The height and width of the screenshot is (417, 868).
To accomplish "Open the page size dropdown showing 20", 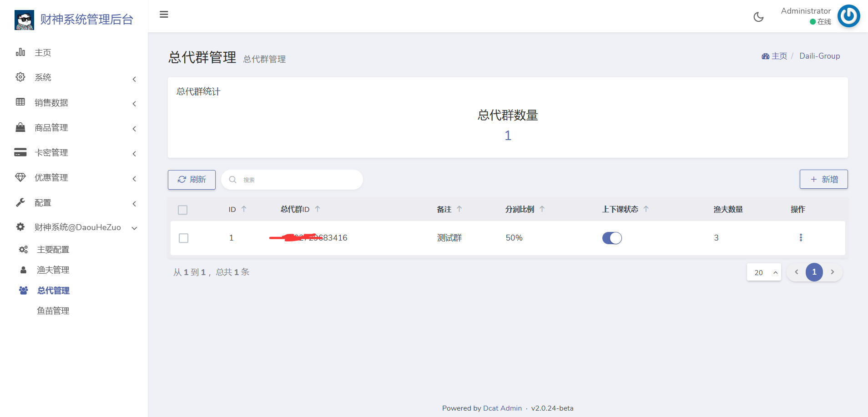I will [x=764, y=272].
